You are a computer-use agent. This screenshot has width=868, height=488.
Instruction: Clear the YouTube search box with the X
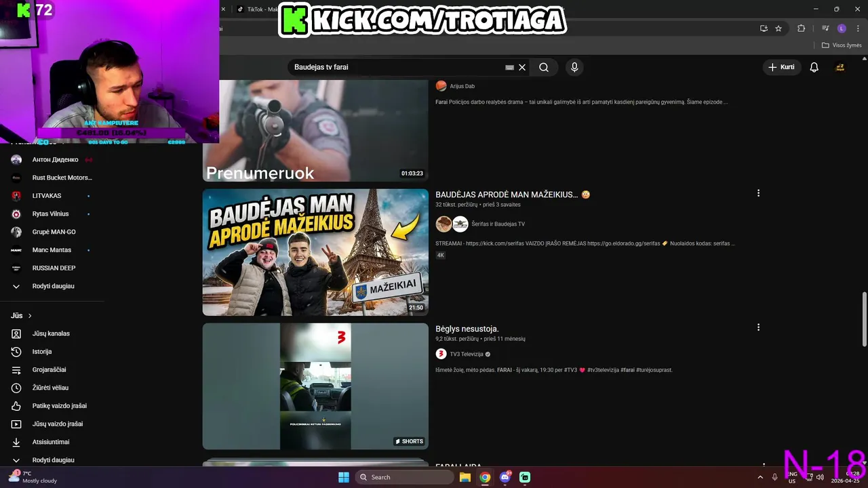(x=522, y=67)
